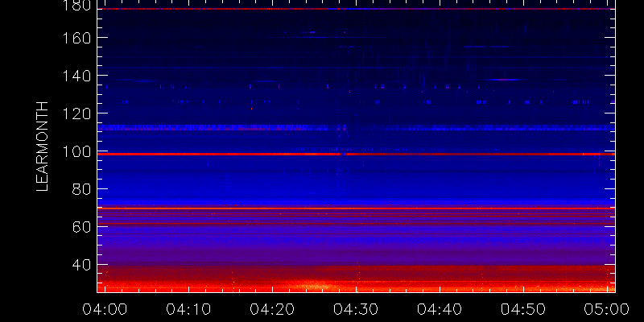Click the 04:00 time axis label
The width and height of the screenshot is (644, 322).
coord(105,309)
